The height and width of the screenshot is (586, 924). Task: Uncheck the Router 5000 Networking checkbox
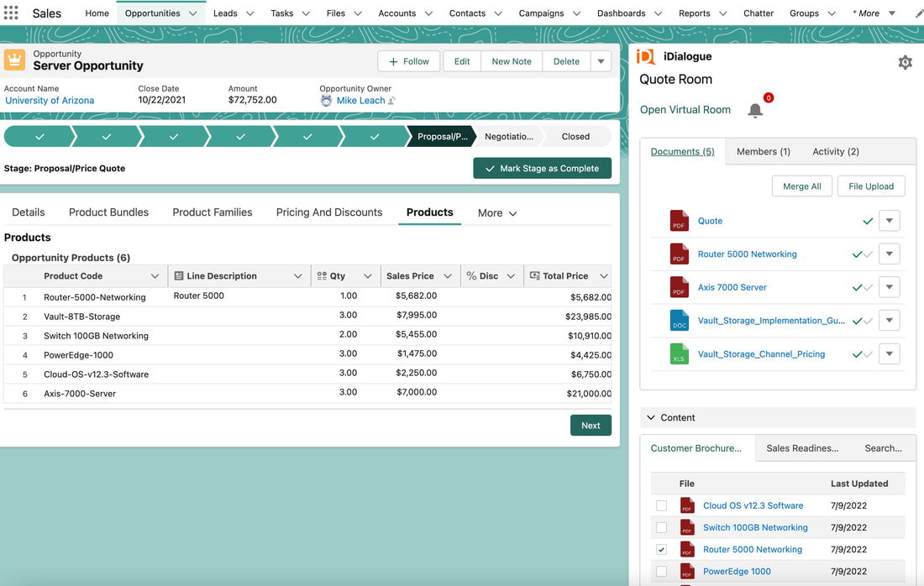pos(661,550)
